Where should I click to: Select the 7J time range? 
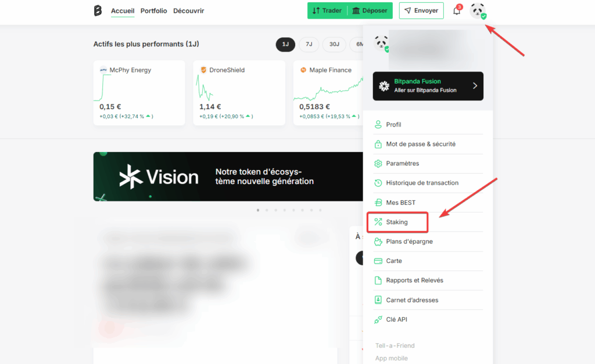point(309,44)
